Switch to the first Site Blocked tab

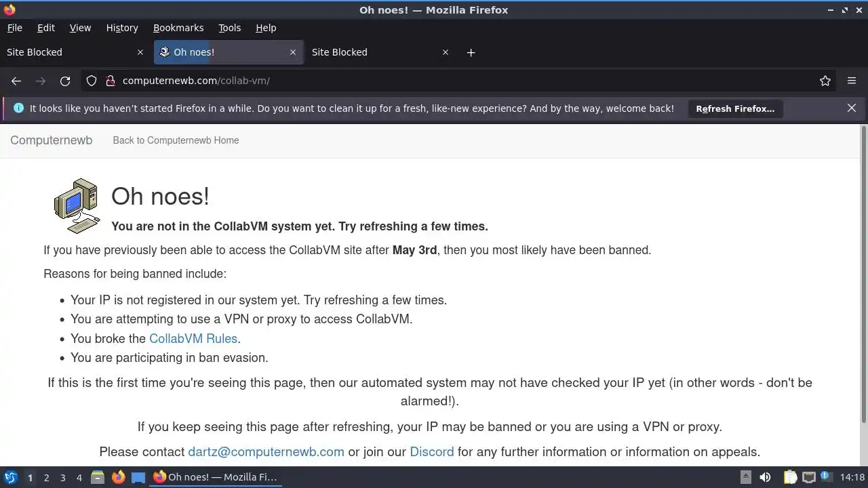[75, 52]
